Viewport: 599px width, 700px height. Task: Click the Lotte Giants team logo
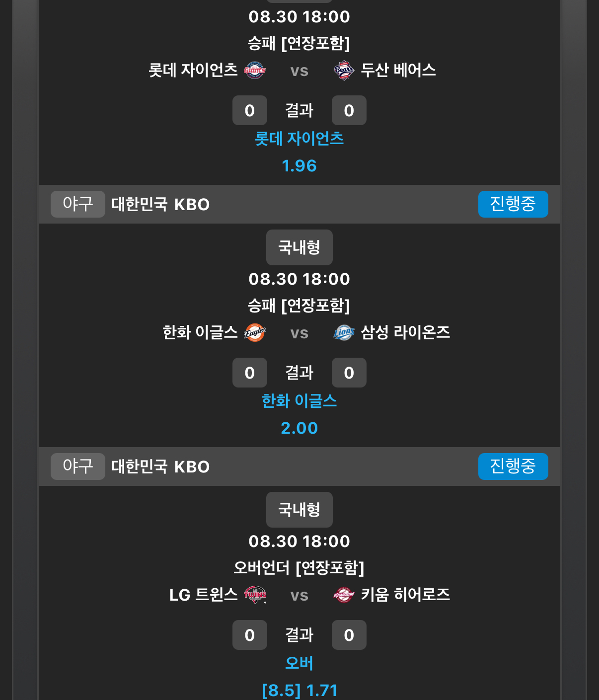point(255,70)
